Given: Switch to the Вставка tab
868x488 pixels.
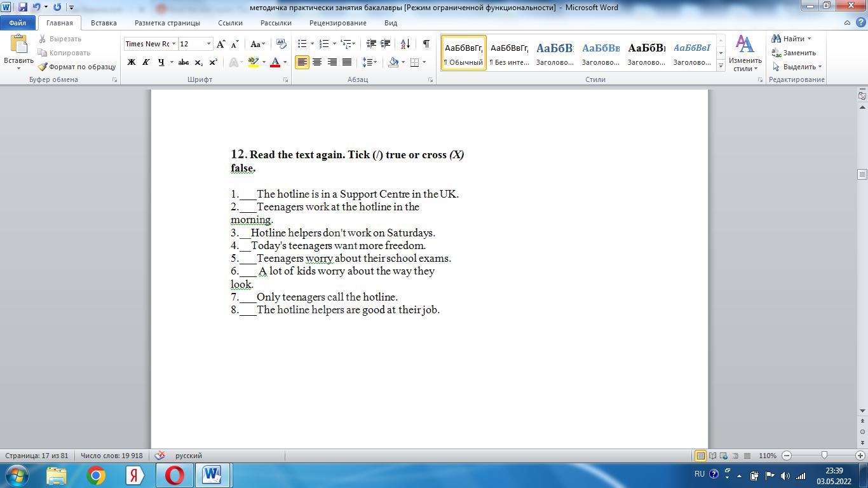Looking at the screenshot, I should [x=104, y=23].
